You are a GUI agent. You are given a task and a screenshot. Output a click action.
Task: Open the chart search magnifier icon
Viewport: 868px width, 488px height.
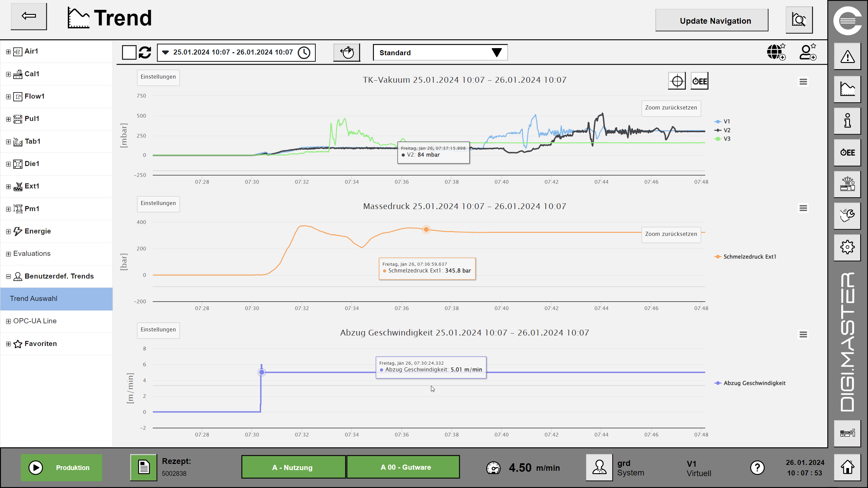click(799, 20)
